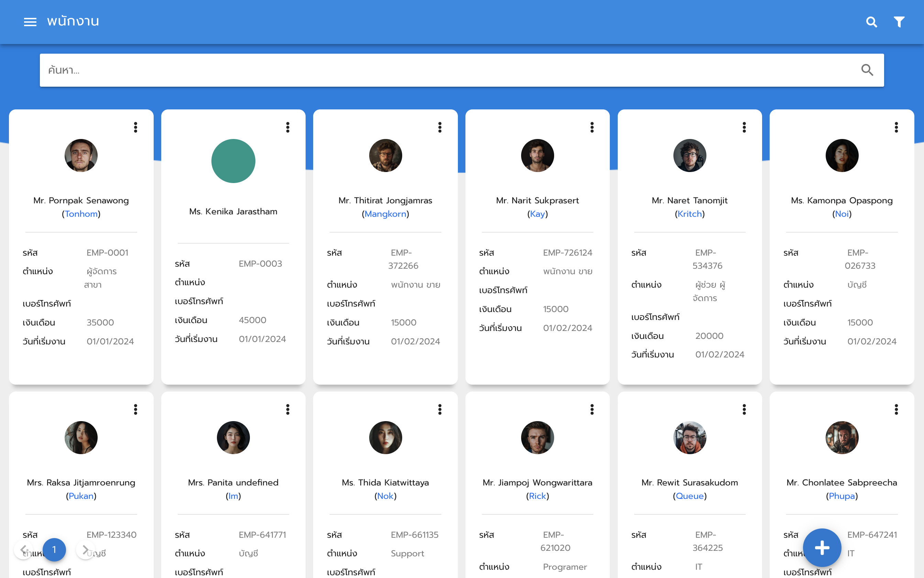924x578 pixels.
Task: Click Thida Kiatwittaya's profile photo
Action: pos(386,438)
